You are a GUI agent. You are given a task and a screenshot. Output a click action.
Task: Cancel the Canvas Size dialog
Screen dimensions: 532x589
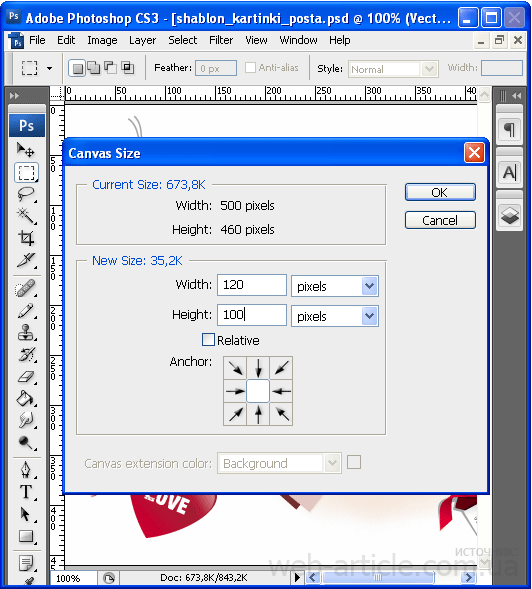pyautogui.click(x=440, y=220)
